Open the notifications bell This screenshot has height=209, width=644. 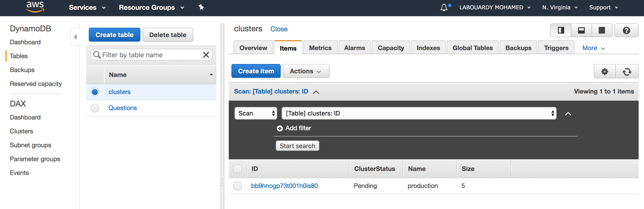coord(444,7)
